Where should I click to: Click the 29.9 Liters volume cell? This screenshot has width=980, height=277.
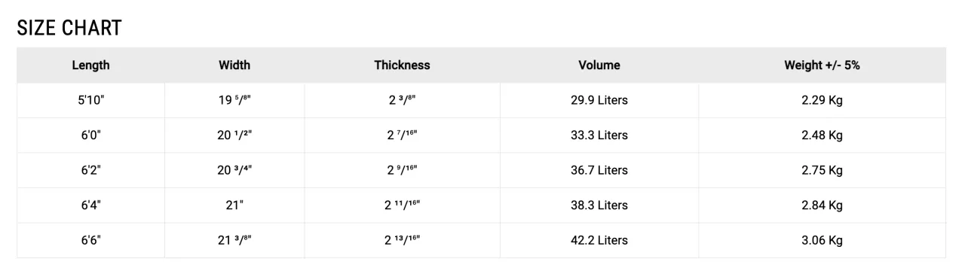(599, 101)
